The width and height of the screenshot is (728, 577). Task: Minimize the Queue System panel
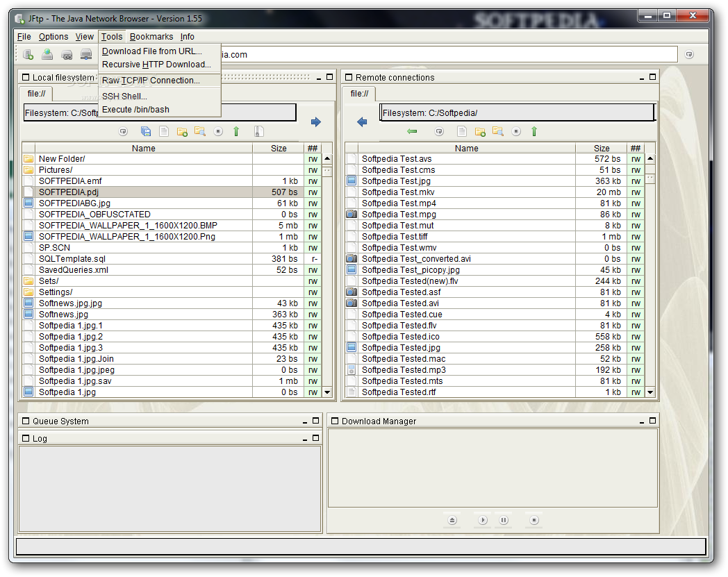click(x=305, y=421)
